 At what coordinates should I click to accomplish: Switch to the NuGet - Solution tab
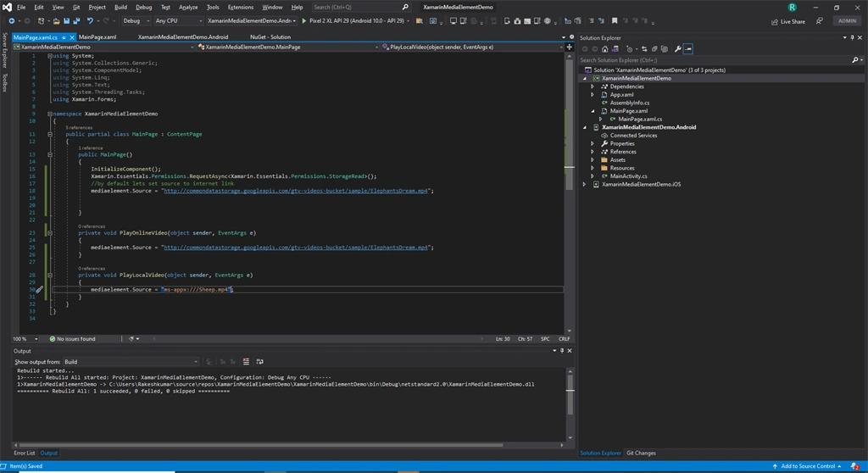pos(270,37)
